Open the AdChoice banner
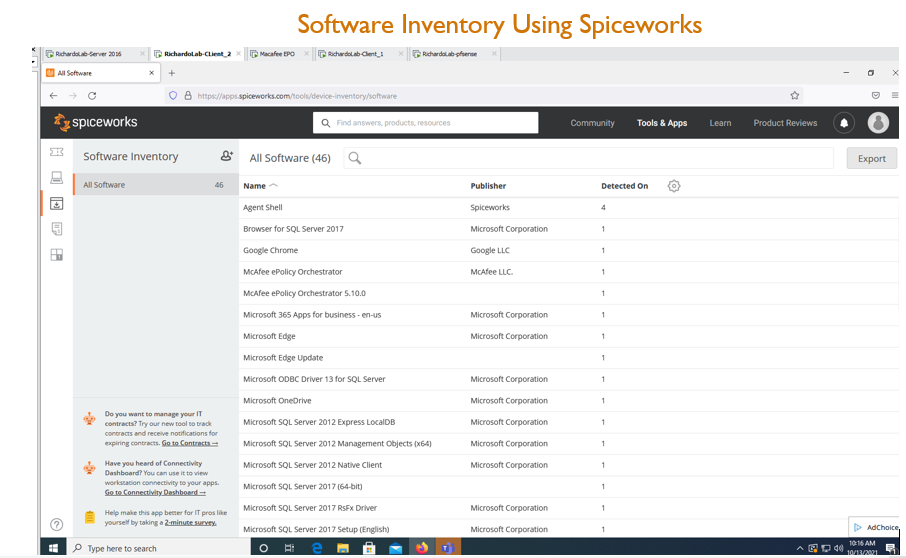 (875, 527)
